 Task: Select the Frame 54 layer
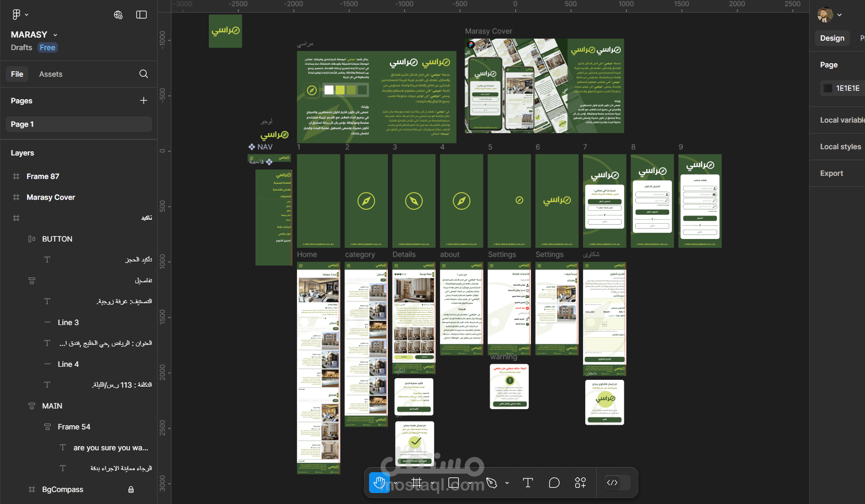[x=74, y=427]
